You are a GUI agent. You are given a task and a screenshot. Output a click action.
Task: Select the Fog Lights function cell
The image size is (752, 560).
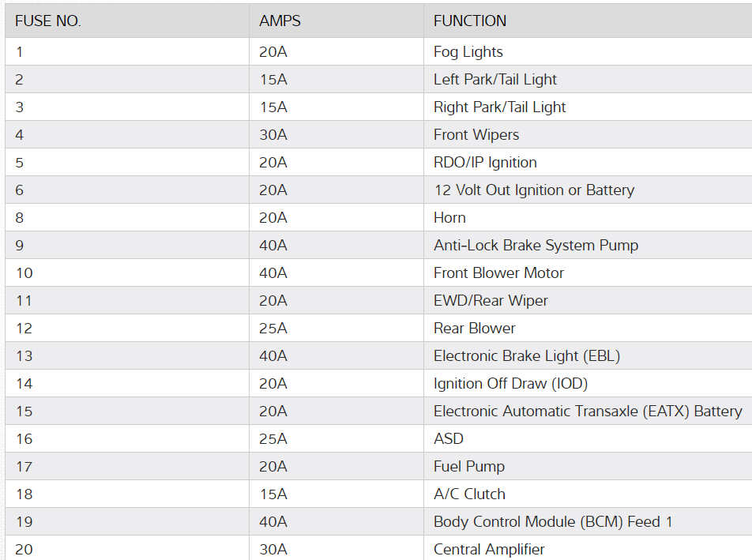(x=468, y=52)
